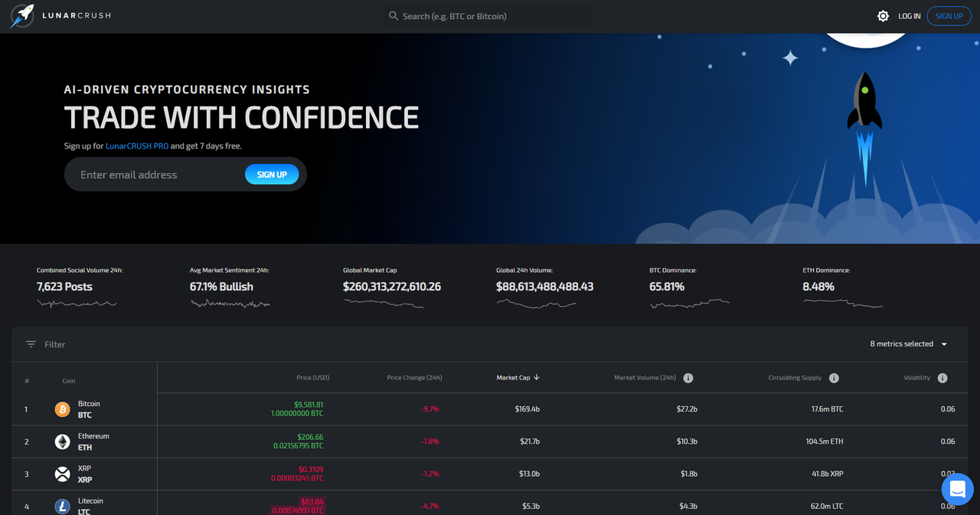Open the chat support bubble
980x515 pixels.
[957, 489]
